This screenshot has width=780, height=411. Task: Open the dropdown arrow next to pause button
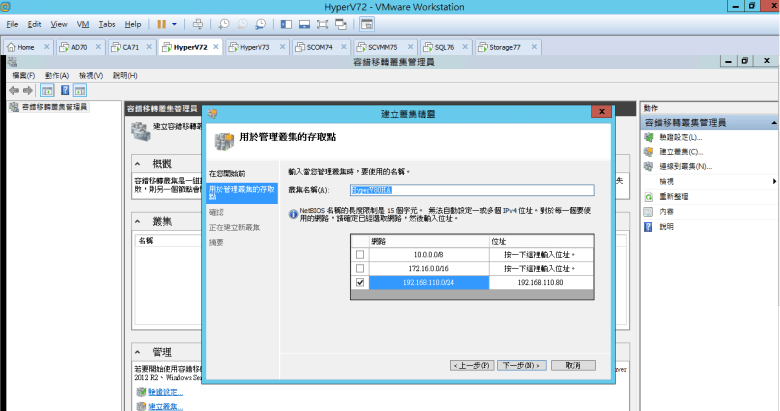(x=174, y=23)
